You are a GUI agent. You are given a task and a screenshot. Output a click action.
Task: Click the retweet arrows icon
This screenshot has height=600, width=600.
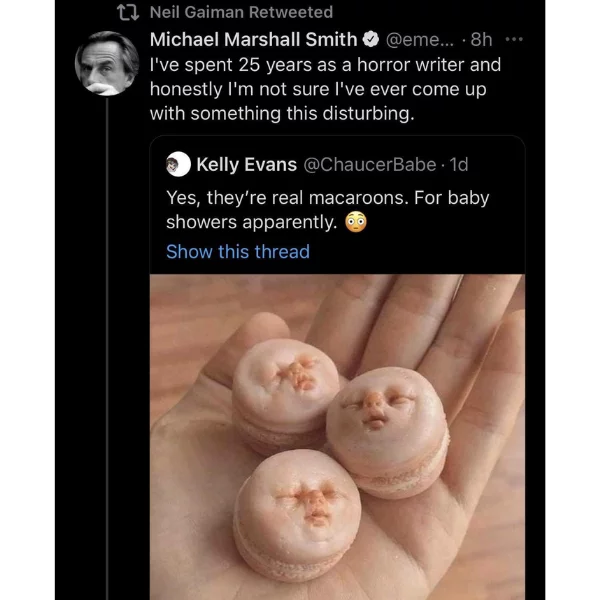pyautogui.click(x=128, y=12)
